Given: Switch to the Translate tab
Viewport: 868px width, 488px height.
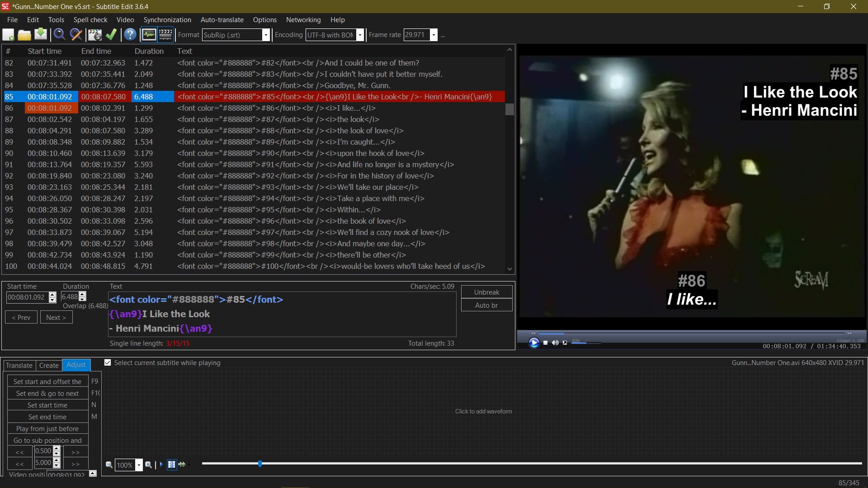Looking at the screenshot, I should point(19,366).
